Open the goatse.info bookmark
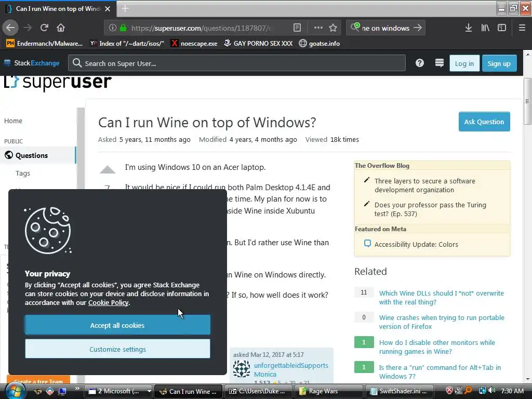Image resolution: width=532 pixels, height=399 pixels. 320,44
